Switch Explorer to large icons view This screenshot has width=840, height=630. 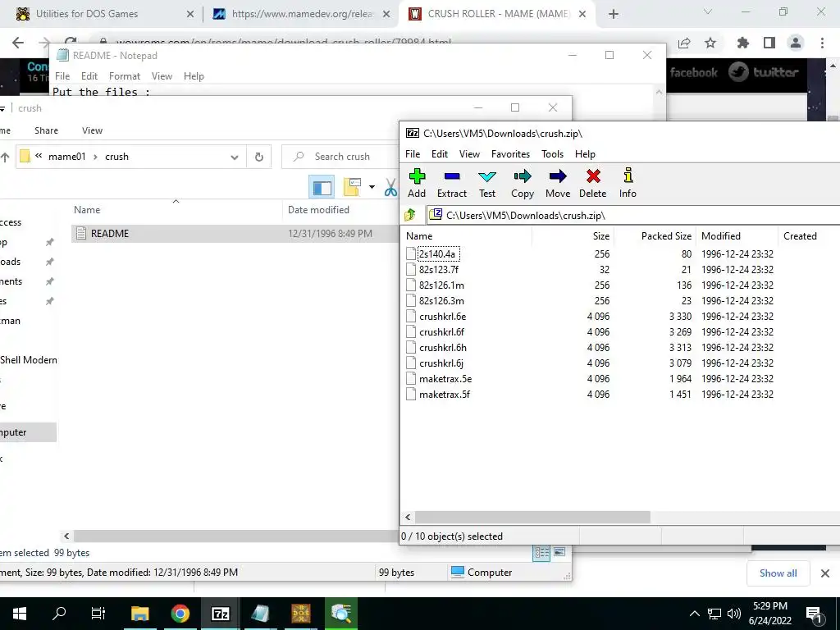[x=559, y=552]
